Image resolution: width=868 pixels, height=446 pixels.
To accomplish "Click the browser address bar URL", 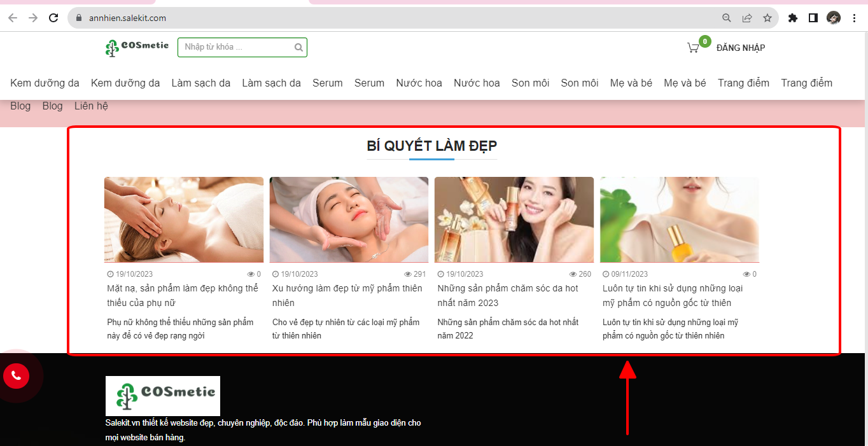I will click(127, 18).
